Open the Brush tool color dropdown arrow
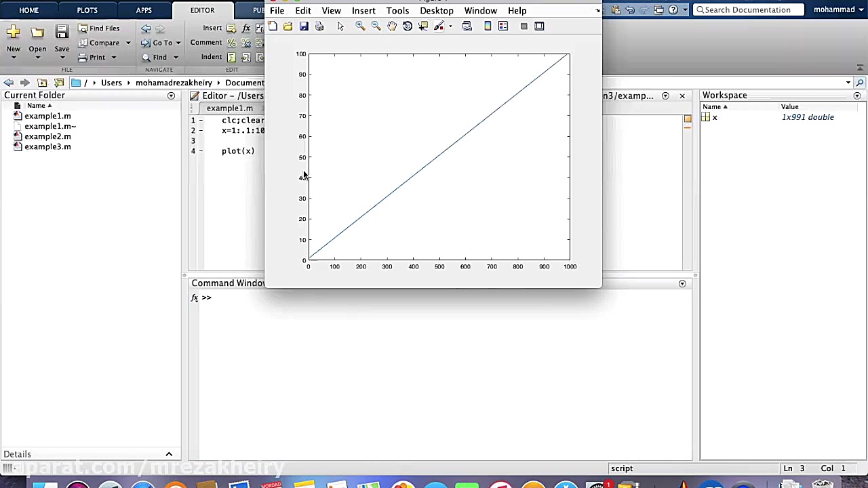 pos(450,26)
